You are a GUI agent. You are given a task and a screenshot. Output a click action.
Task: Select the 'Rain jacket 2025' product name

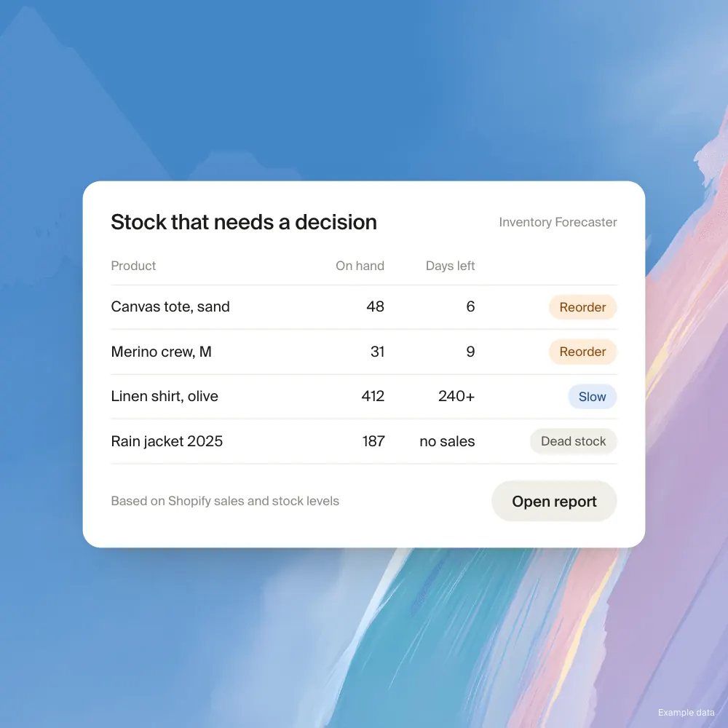pos(167,441)
